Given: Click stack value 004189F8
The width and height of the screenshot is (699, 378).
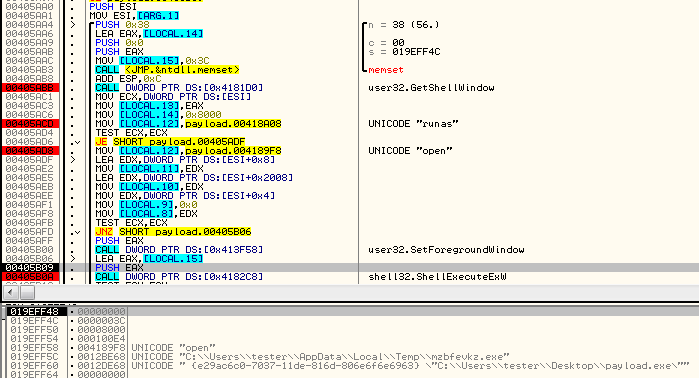Looking at the screenshot, I should [x=101, y=348].
